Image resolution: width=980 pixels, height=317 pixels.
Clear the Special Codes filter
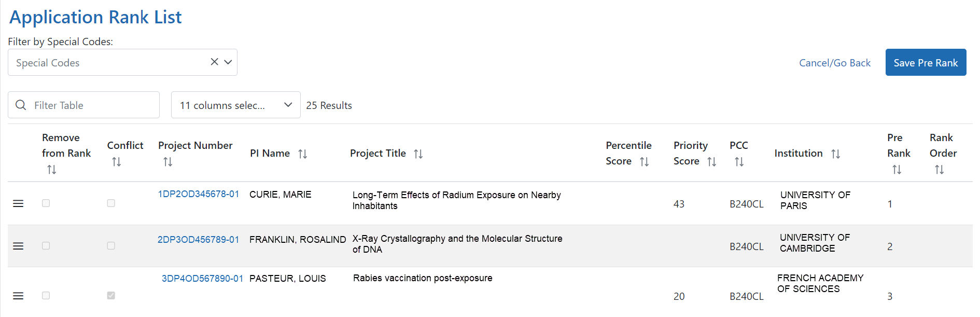coord(214,62)
